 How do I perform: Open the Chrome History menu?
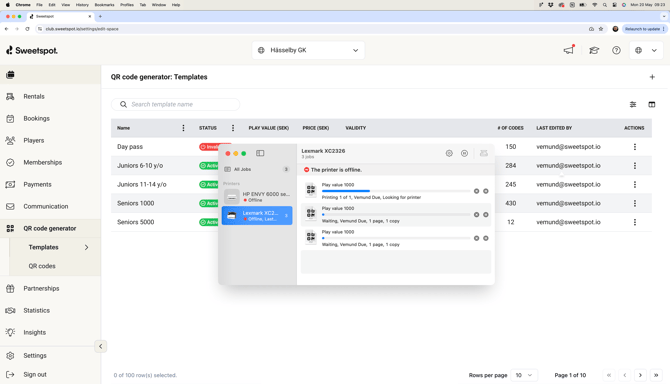coord(82,5)
